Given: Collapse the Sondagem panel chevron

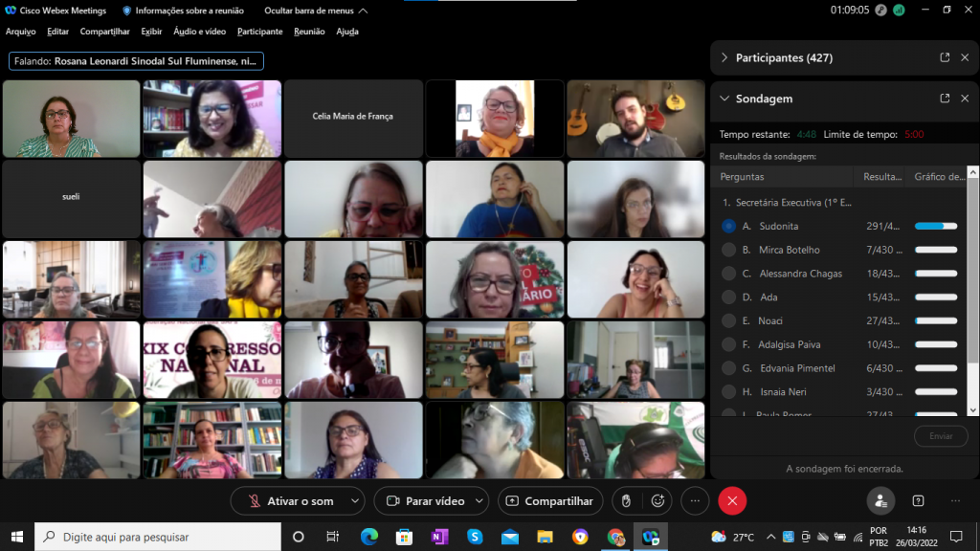Looking at the screenshot, I should tap(724, 99).
